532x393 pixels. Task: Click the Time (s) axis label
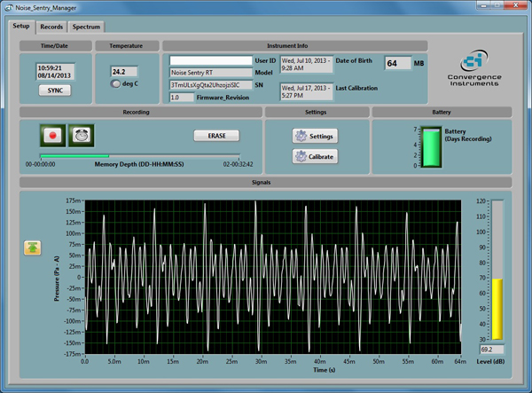click(324, 370)
